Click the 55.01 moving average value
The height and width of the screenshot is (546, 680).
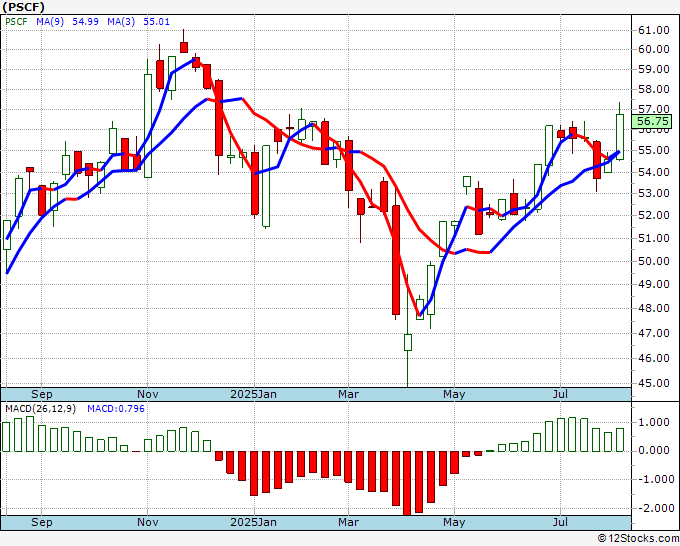[x=157, y=22]
